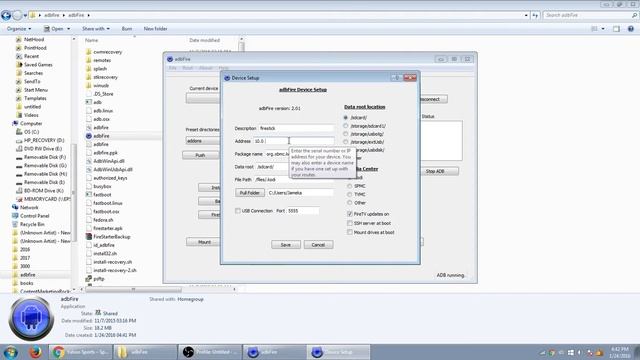Click the change view icon in Explorer
The height and width of the screenshot is (360, 640).
pyautogui.click(x=594, y=29)
